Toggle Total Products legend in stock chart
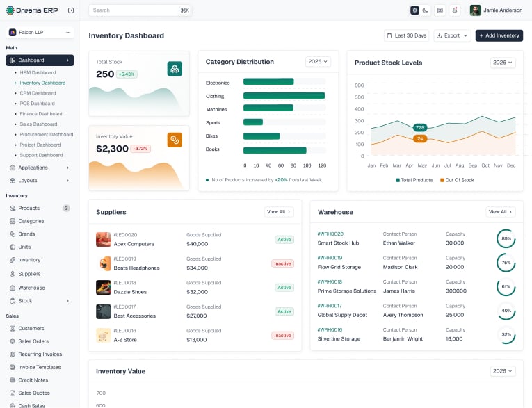Image resolution: width=532 pixels, height=408 pixels. pos(414,180)
